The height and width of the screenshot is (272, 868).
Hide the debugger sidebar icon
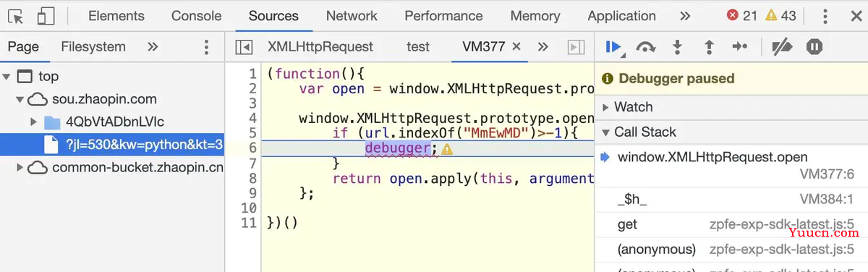coord(576,47)
